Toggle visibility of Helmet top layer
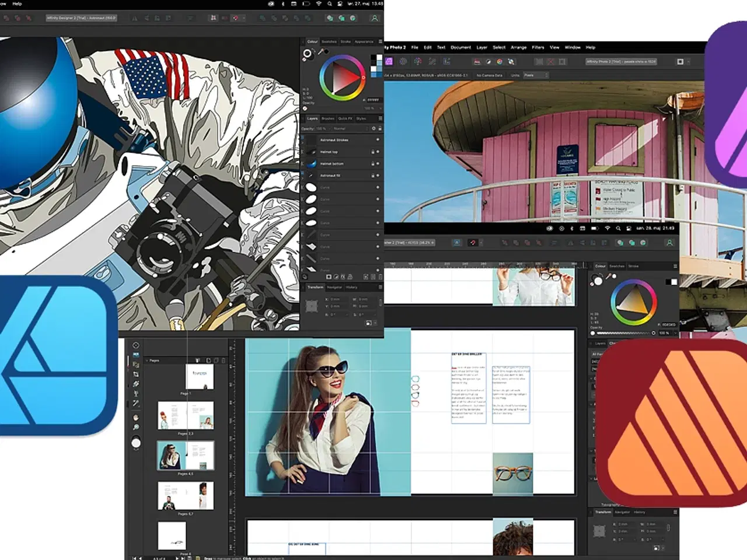747x560 pixels. click(378, 152)
